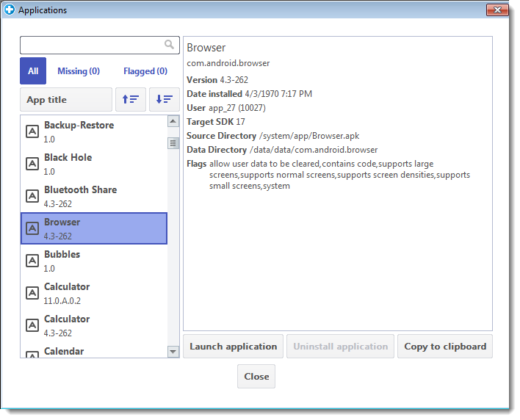
Task: Click the Browser app icon
Action: pyautogui.click(x=32, y=228)
